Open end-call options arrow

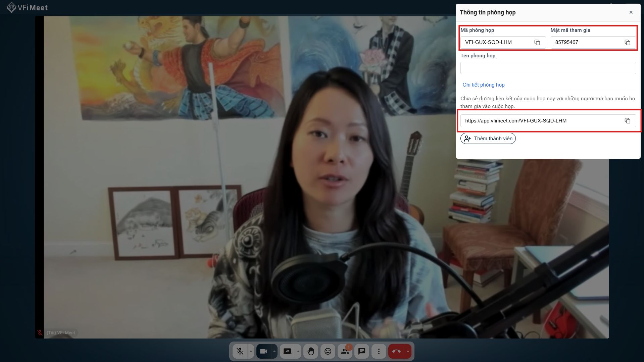[408, 351]
